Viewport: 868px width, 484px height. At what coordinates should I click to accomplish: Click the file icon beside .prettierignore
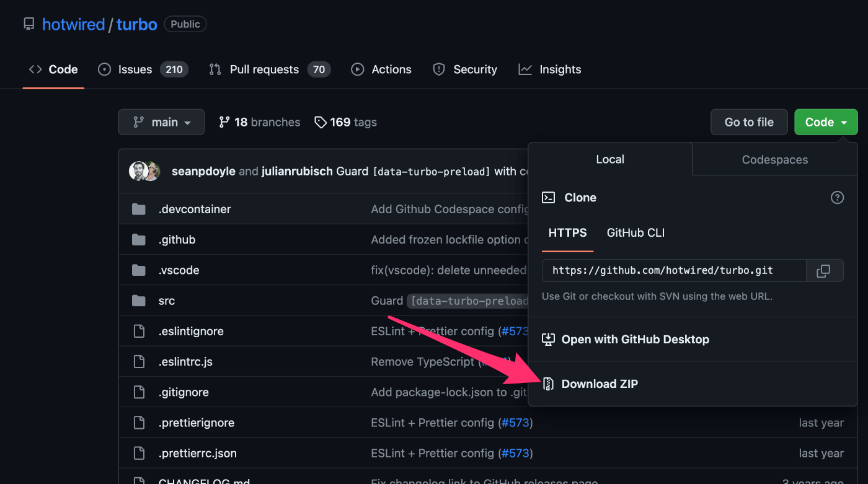[139, 423]
